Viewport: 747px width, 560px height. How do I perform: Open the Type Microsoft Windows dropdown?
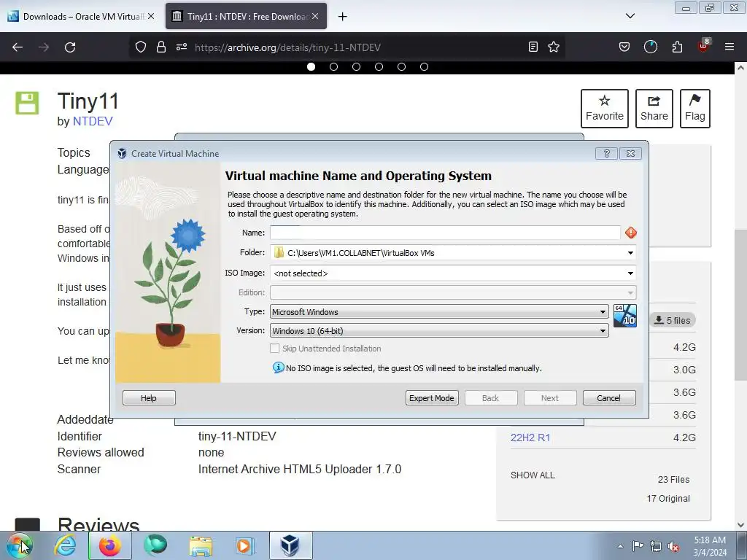click(439, 312)
